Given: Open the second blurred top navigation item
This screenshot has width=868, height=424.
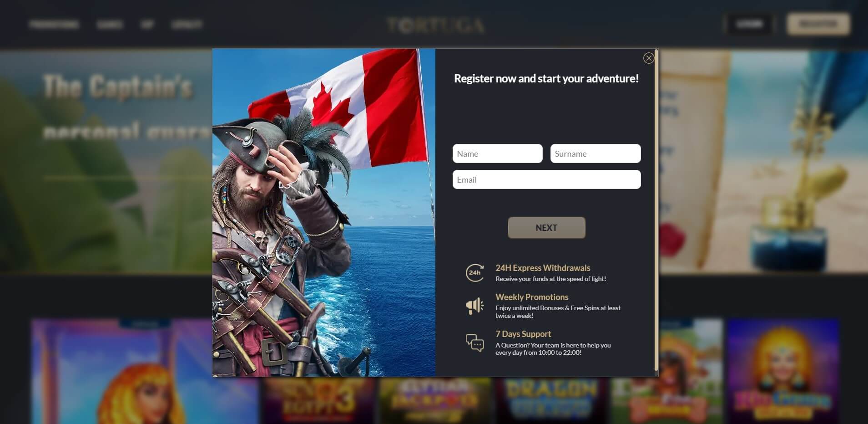Looking at the screenshot, I should (110, 24).
